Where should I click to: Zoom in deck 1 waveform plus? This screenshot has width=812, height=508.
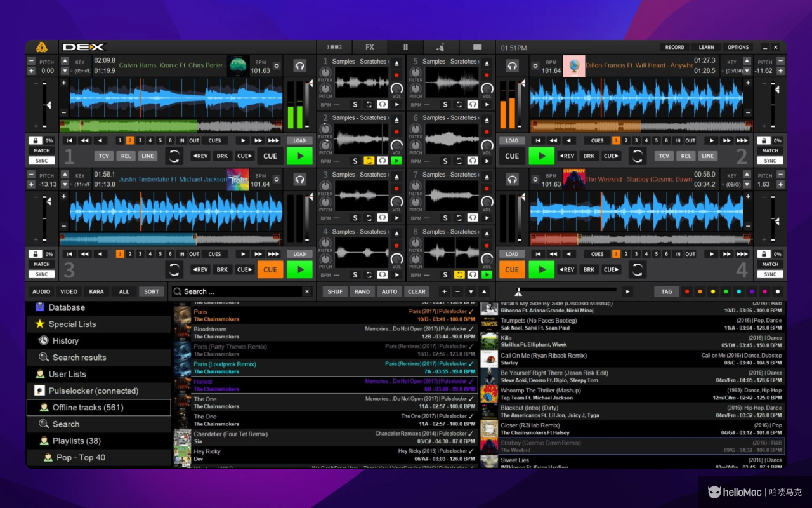63,83
